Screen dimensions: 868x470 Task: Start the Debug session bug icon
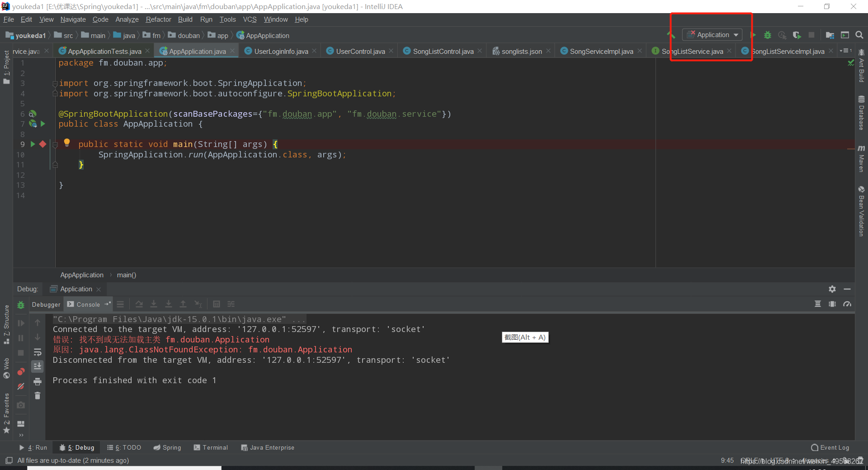pyautogui.click(x=768, y=35)
